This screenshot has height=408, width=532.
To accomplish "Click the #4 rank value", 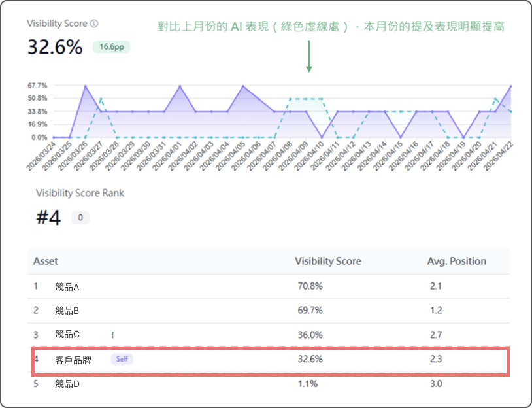I will [48, 218].
